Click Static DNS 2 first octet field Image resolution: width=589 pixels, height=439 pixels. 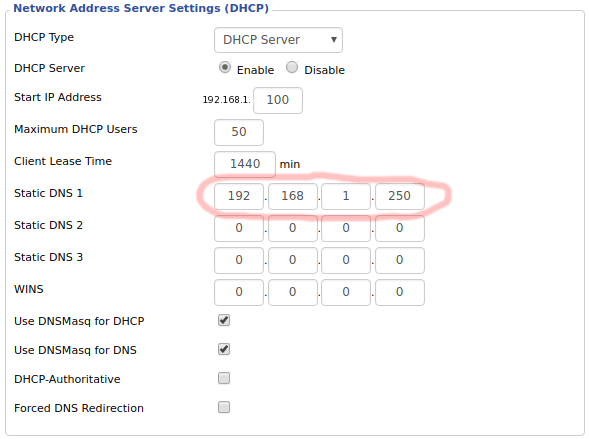click(x=239, y=228)
